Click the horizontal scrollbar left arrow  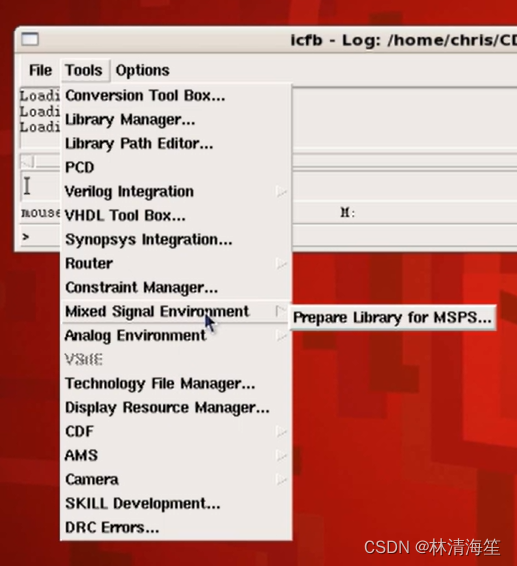(x=28, y=161)
